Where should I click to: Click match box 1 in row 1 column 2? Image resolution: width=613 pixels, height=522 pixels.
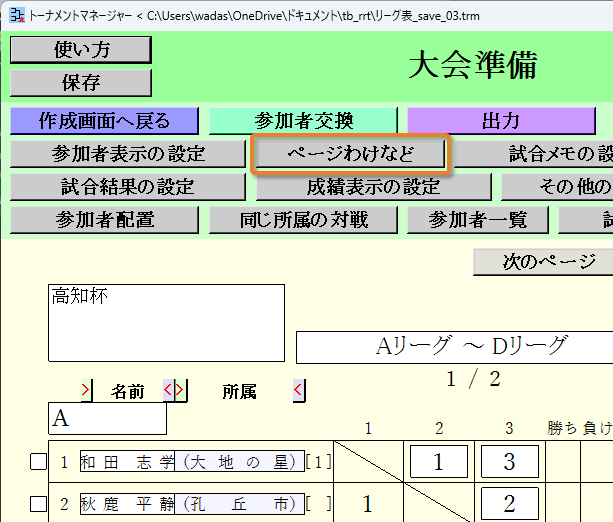coord(439,461)
